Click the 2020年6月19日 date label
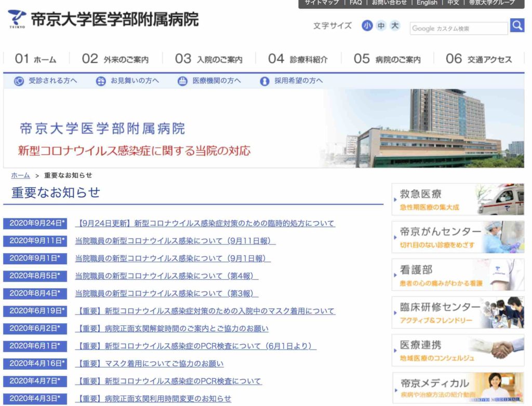This screenshot has height=406, width=532. click(x=35, y=311)
